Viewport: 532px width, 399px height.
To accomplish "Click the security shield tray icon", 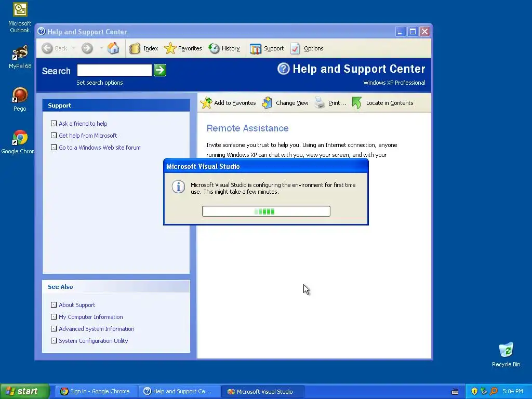I will 474,391.
